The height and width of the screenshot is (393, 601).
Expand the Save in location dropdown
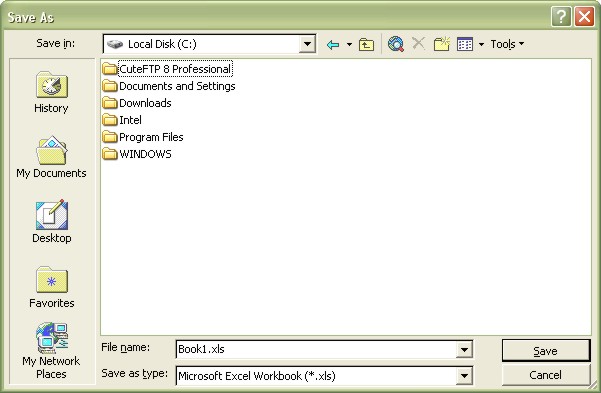pyautogui.click(x=307, y=44)
